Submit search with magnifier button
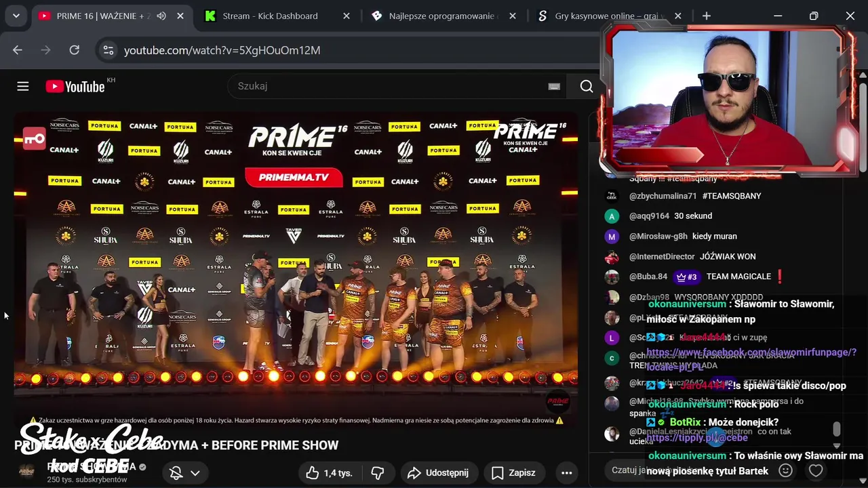 [x=587, y=86]
